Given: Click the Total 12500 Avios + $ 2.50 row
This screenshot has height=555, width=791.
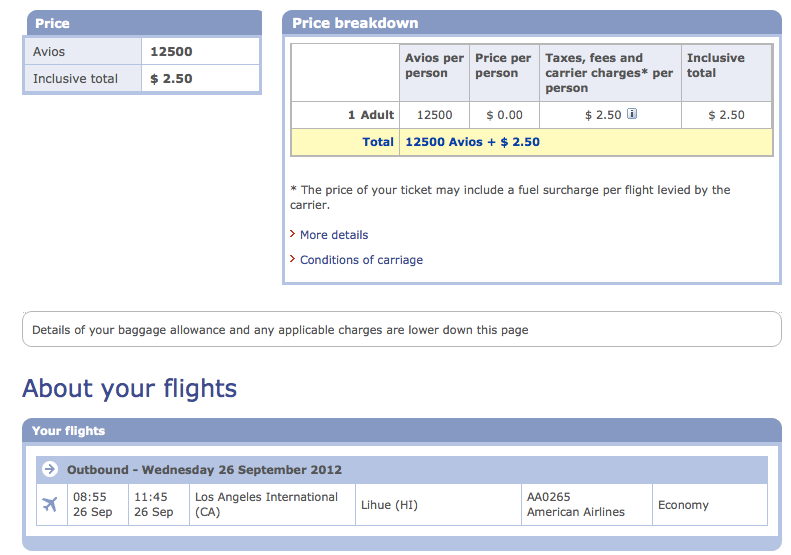Looking at the screenshot, I should tap(532, 142).
